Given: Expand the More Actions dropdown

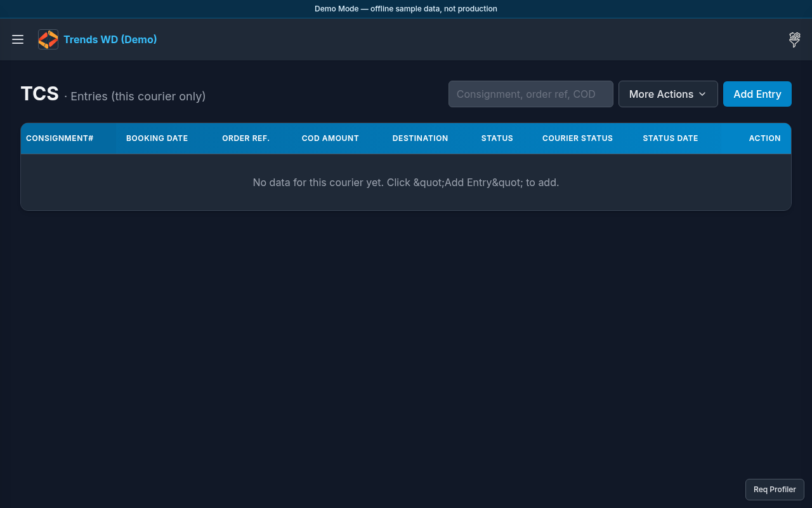Looking at the screenshot, I should [668, 94].
